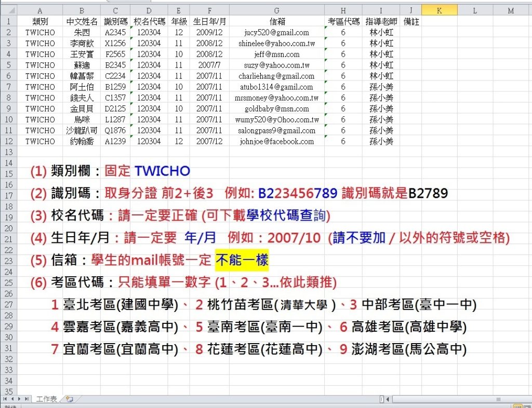Viewport: 532px width, 408px height.
Task: Select column K header
Action: 439,10
